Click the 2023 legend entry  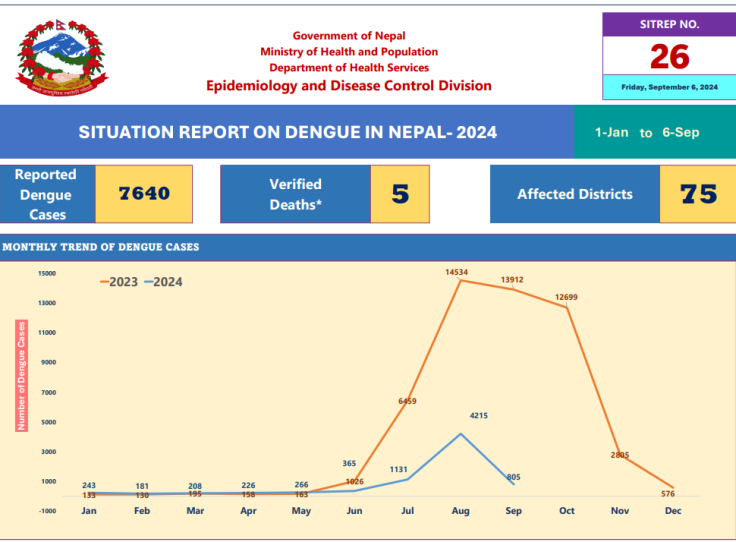click(x=119, y=282)
